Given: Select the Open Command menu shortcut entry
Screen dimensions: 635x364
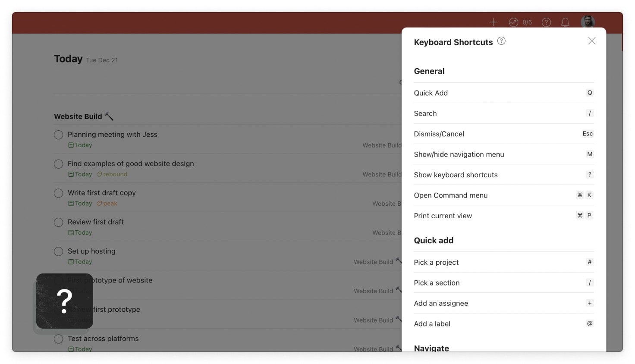Looking at the screenshot, I should coord(451,195).
